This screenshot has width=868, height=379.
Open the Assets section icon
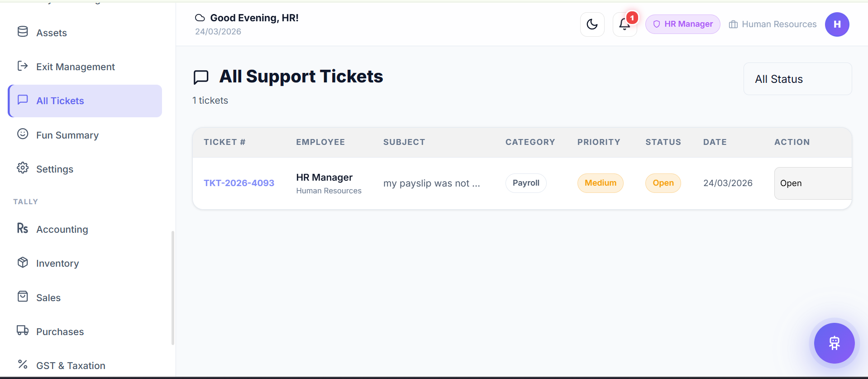(23, 32)
